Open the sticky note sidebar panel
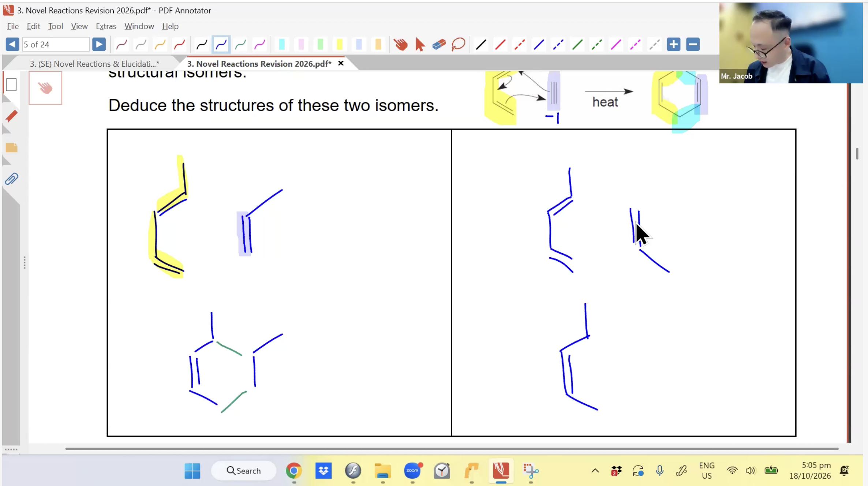This screenshot has width=868, height=486. pos(11,147)
